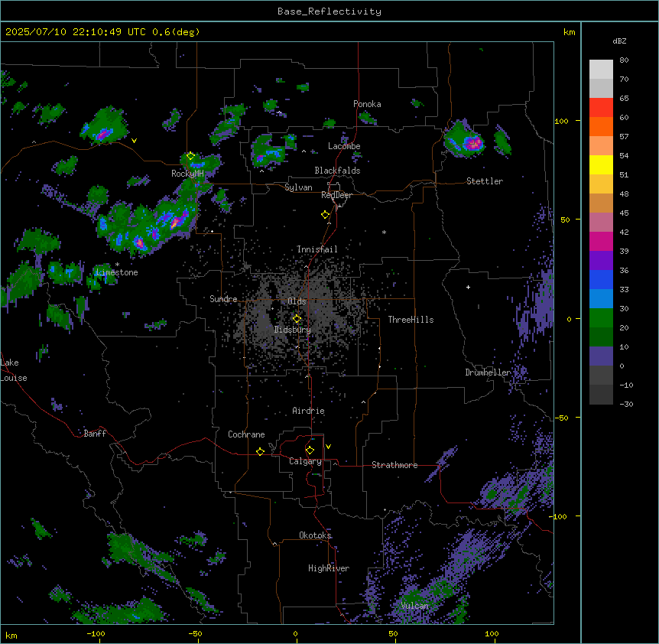Screen dimensions: 659x644
Task: Click the dBZ legend heading
Action: (619, 41)
